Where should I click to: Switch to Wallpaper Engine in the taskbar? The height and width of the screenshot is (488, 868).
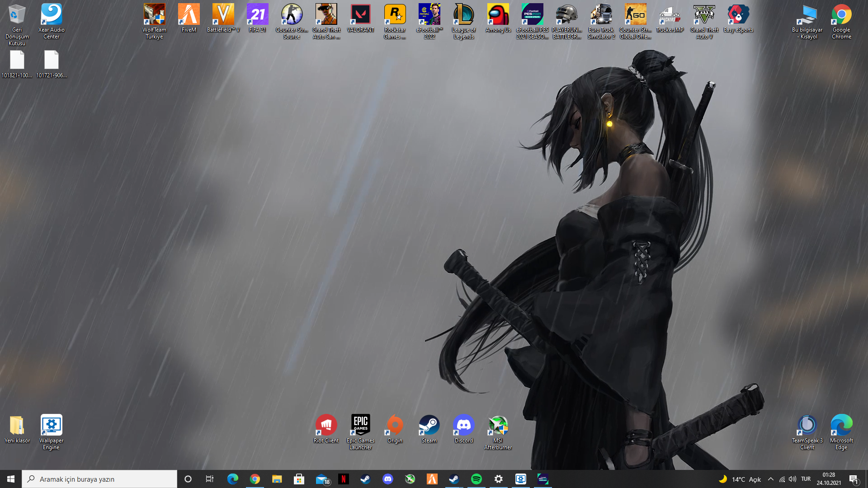click(521, 479)
